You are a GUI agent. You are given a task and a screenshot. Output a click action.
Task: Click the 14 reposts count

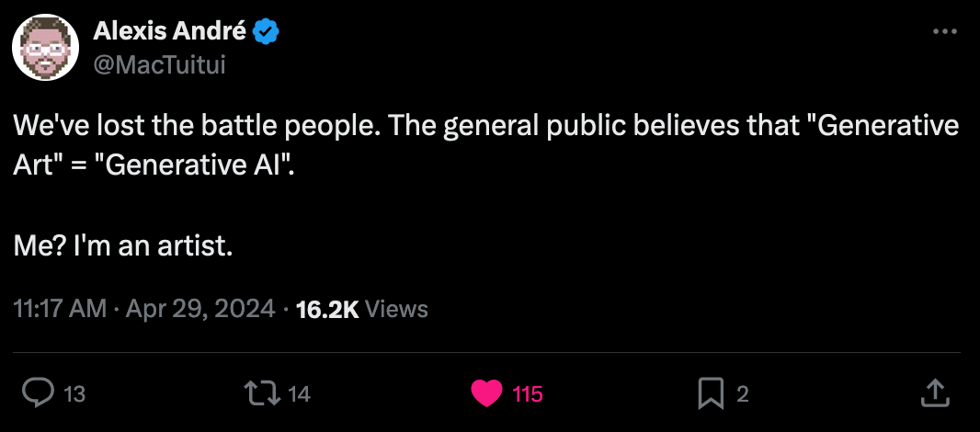click(299, 394)
